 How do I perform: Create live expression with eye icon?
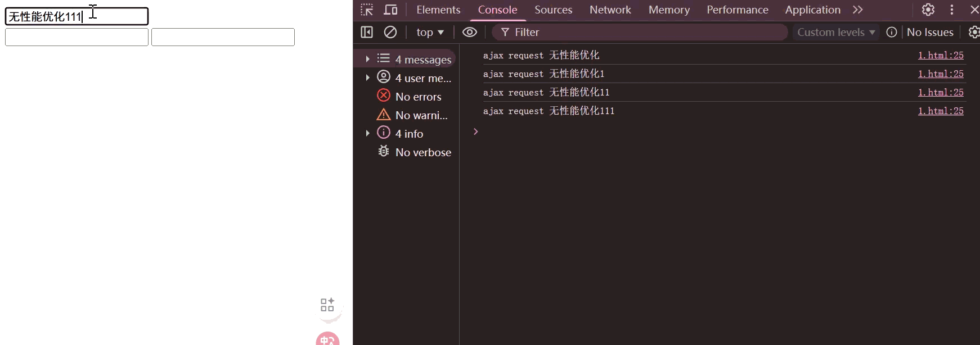pyautogui.click(x=470, y=32)
